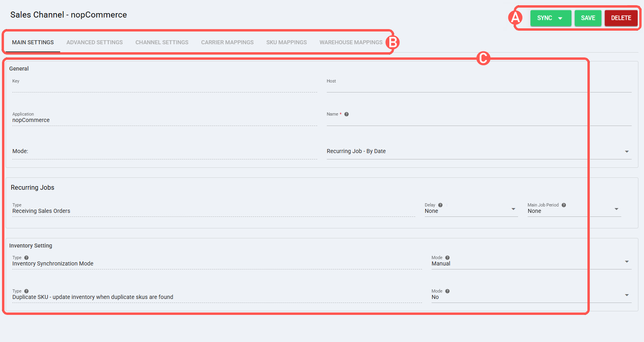This screenshot has width=644, height=342.
Task: Go to the Carrier Mappings tab
Action: pos(227,42)
